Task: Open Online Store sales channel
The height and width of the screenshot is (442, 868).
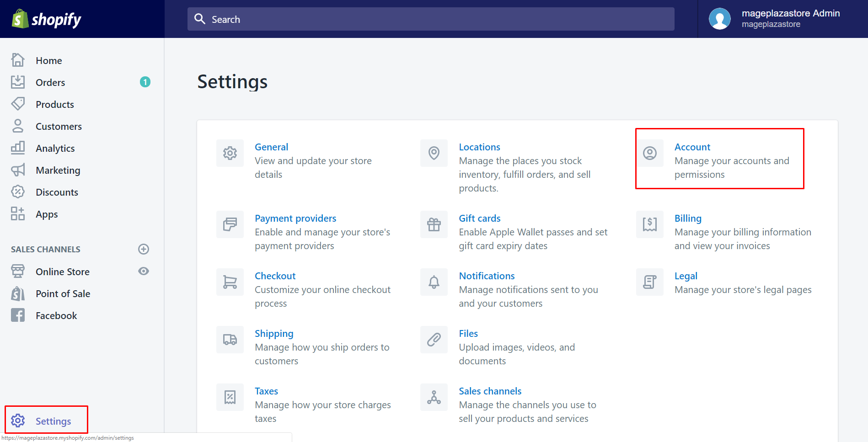Action: point(63,272)
